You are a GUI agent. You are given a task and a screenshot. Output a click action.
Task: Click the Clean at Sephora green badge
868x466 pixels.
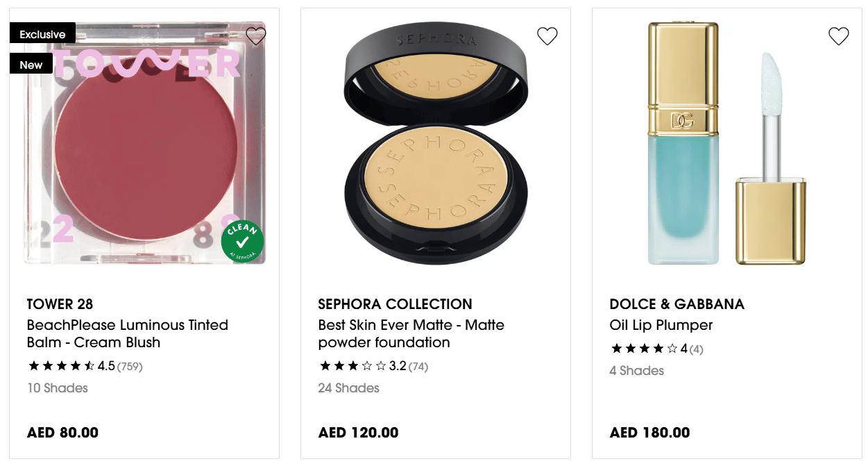click(x=242, y=242)
